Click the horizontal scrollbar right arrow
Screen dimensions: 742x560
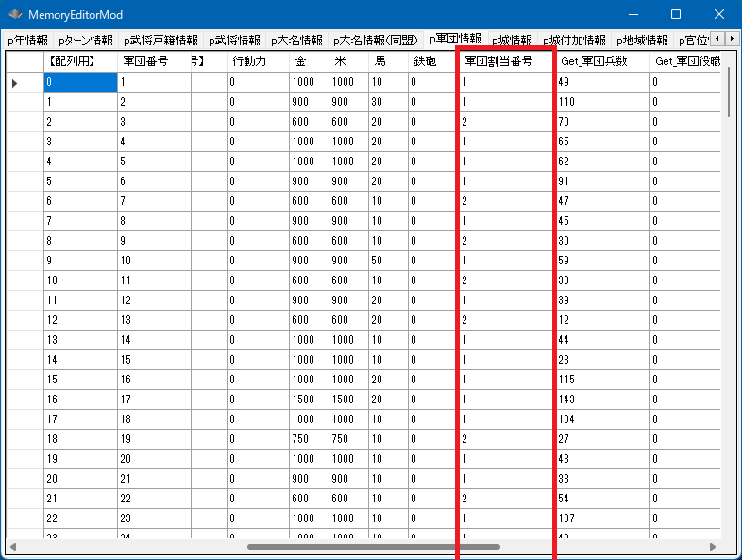point(714,546)
